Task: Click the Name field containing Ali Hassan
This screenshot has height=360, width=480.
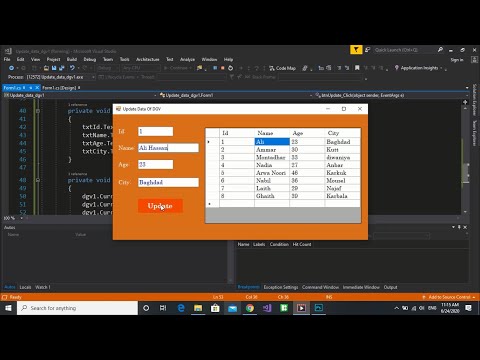Action: pos(168,148)
